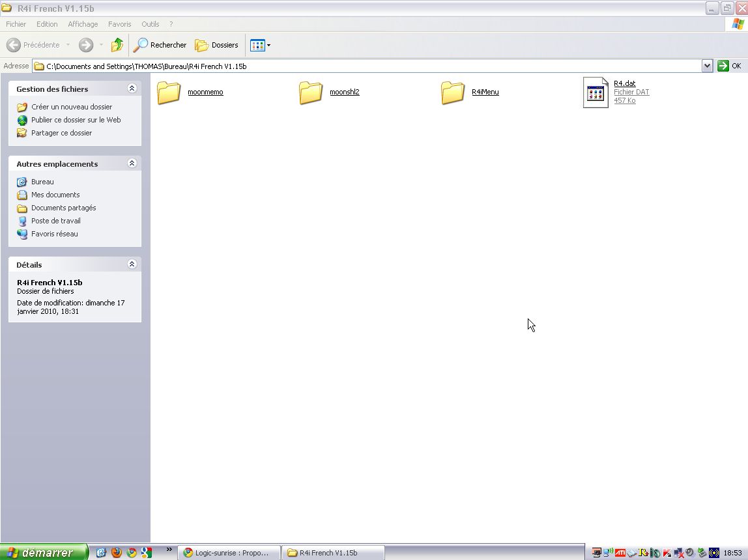Select the moonmemo folder icon
Image resolution: width=748 pixels, height=560 pixels.
click(169, 92)
